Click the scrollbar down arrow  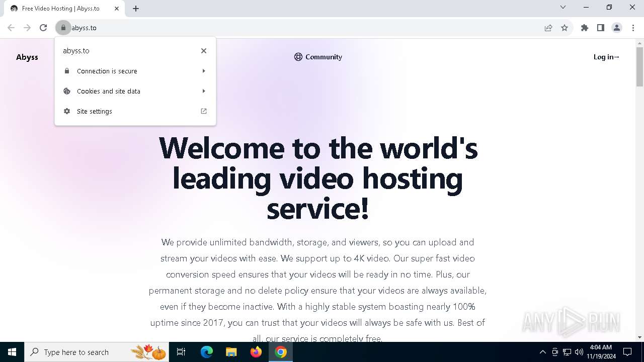[639, 337]
